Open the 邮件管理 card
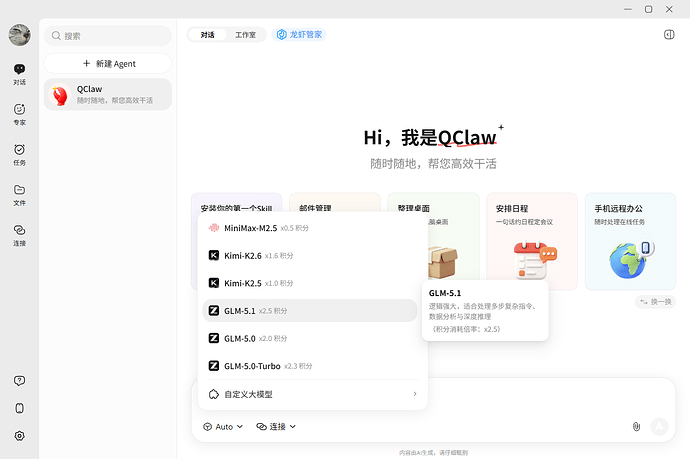This screenshot has height=459, width=690. point(334,203)
